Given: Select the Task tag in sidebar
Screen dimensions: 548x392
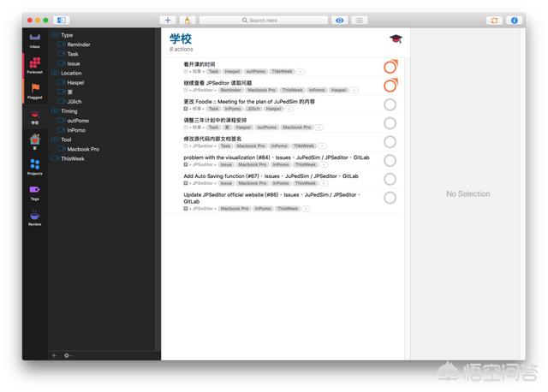Looking at the screenshot, I should pyautogui.click(x=73, y=54).
